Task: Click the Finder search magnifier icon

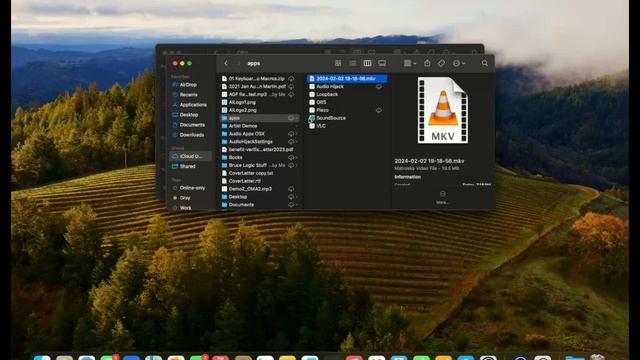Action: coord(484,63)
